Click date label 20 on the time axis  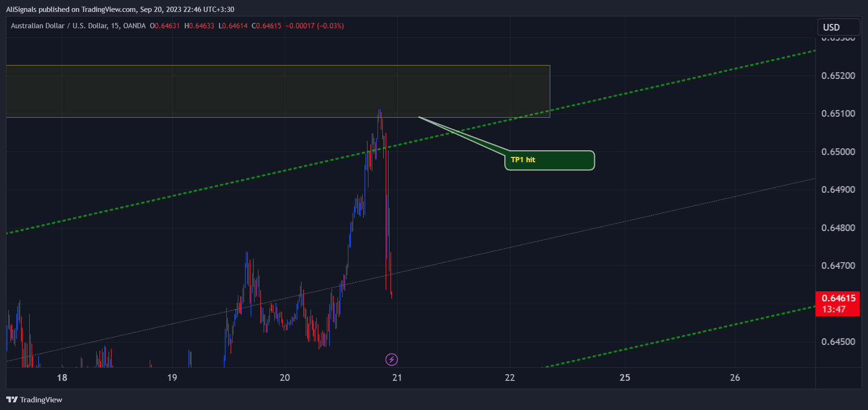[x=285, y=377]
